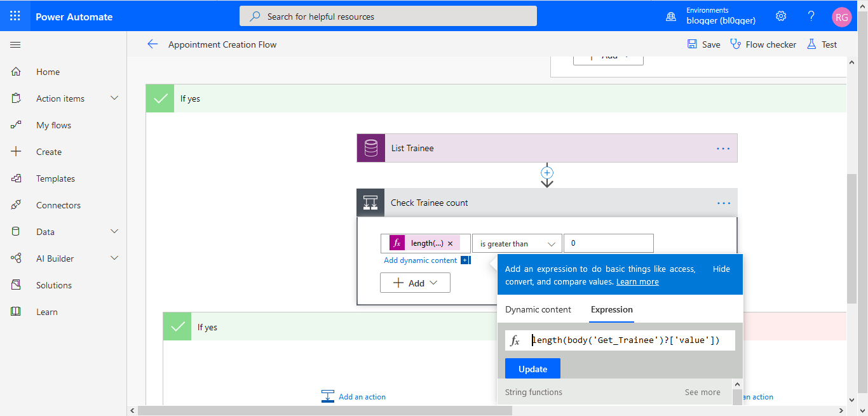Remove the length(...) expression token
The height and width of the screenshot is (416, 868).
tap(451, 243)
